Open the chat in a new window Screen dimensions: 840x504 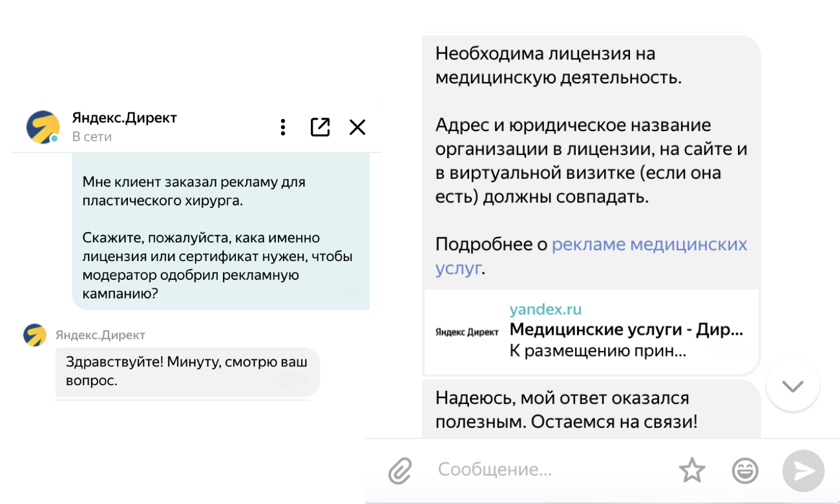pos(320,127)
